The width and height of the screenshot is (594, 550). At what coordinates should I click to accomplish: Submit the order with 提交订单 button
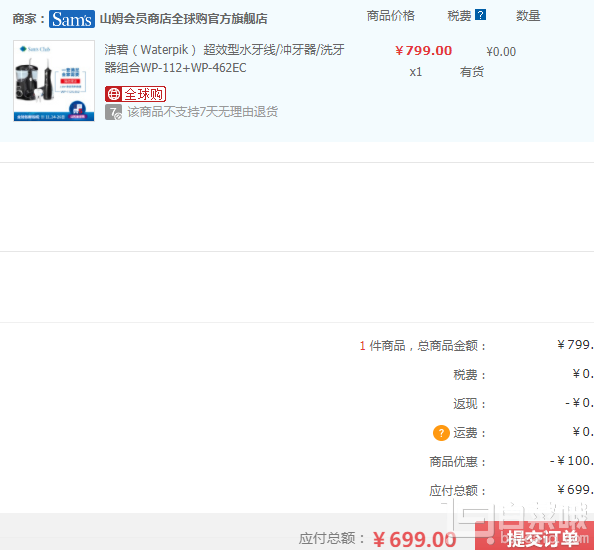[535, 537]
